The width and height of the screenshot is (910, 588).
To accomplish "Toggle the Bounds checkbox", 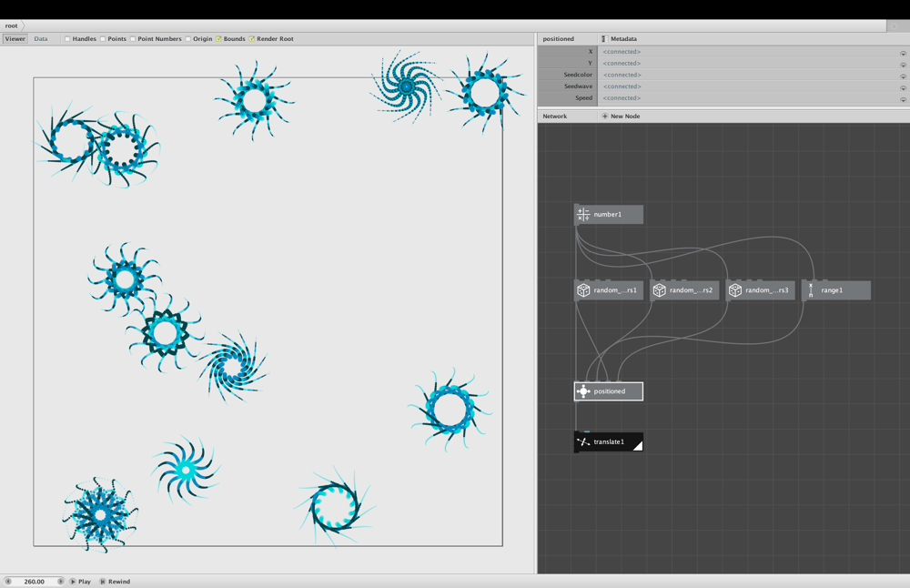I will [218, 39].
